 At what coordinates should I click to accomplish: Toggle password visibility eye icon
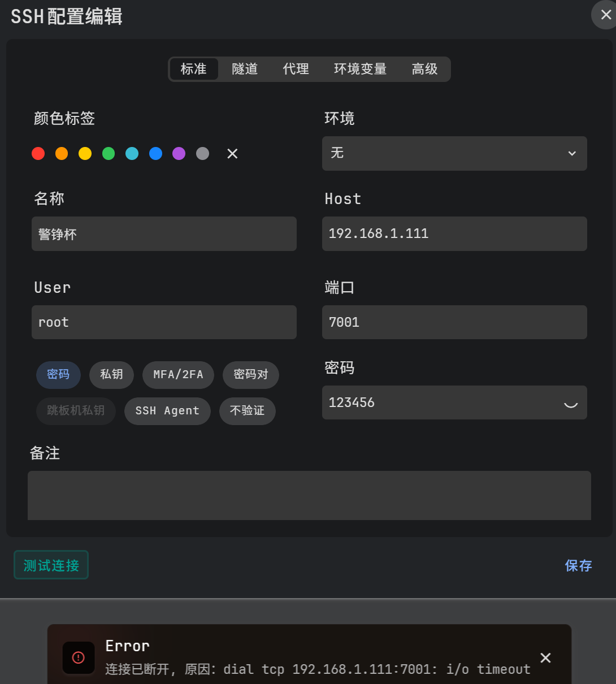571,404
